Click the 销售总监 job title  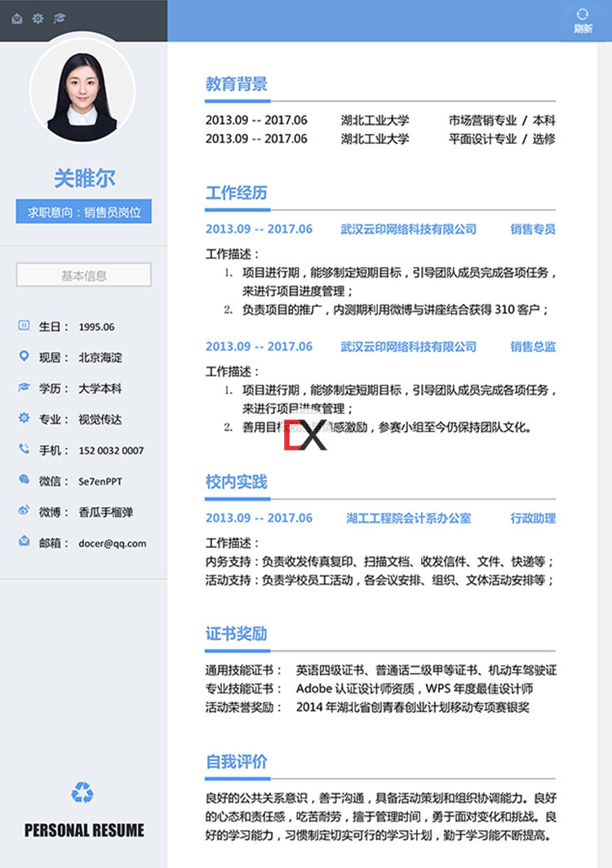(x=533, y=346)
